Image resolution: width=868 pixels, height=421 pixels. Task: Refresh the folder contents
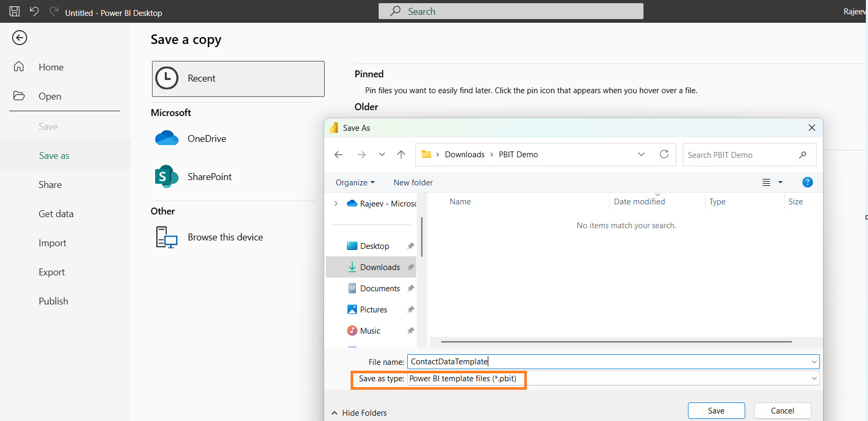pos(664,154)
